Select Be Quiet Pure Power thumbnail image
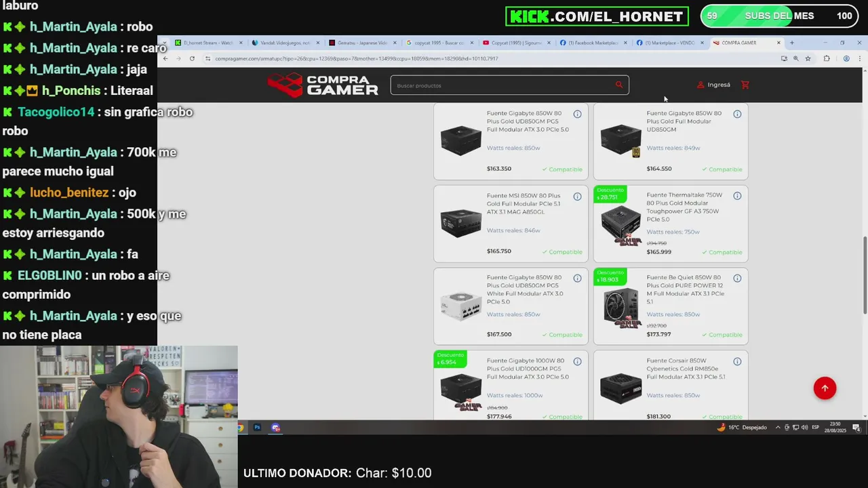The image size is (868, 488). click(621, 307)
